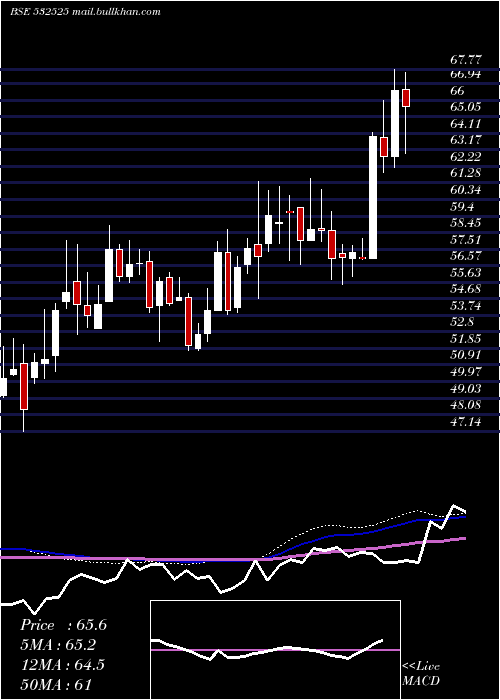Viewport: 500px width, 700px height.
Task: Click the 67.77 price axis label
Action: [466, 59]
